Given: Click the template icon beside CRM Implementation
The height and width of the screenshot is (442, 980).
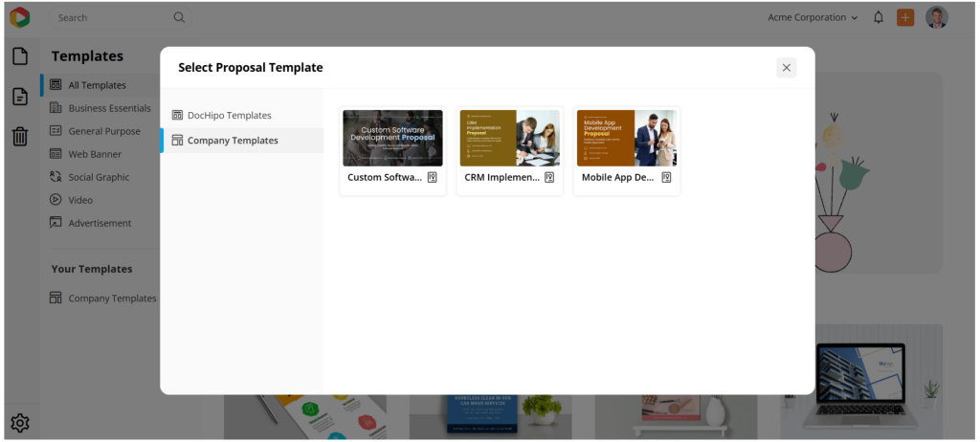Looking at the screenshot, I should [549, 178].
